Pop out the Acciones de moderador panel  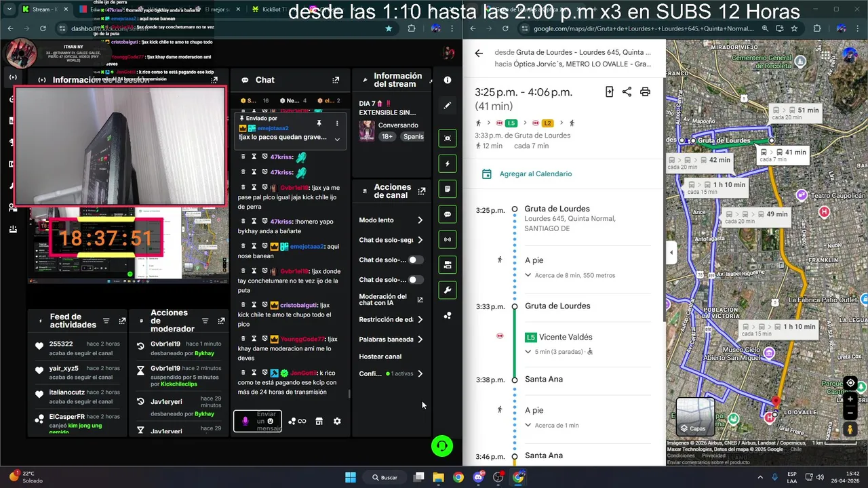coord(221,321)
